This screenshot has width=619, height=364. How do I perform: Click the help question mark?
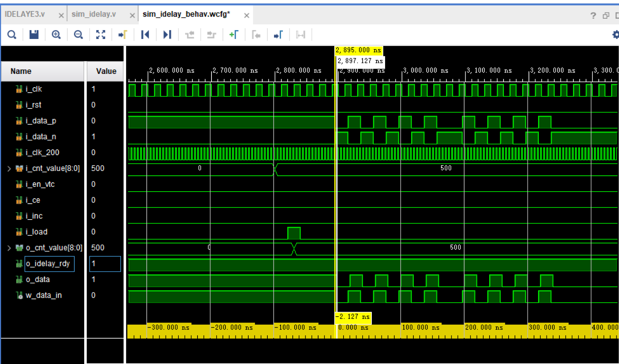593,15
